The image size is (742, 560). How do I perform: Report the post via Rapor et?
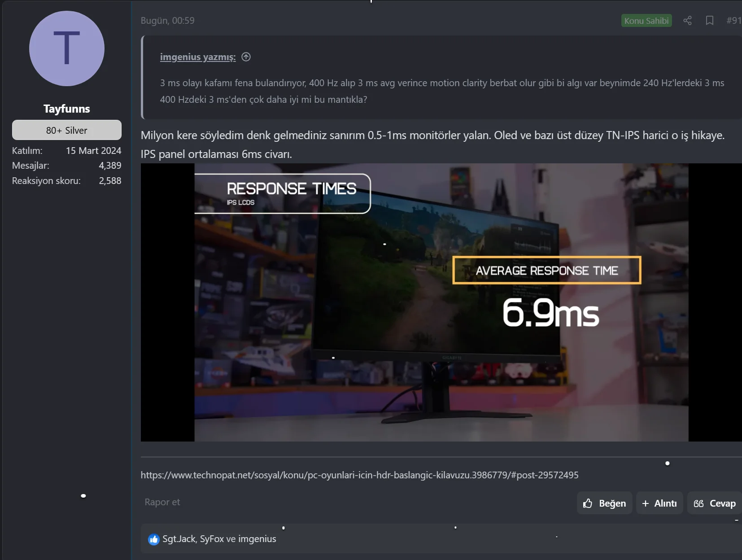[162, 502]
